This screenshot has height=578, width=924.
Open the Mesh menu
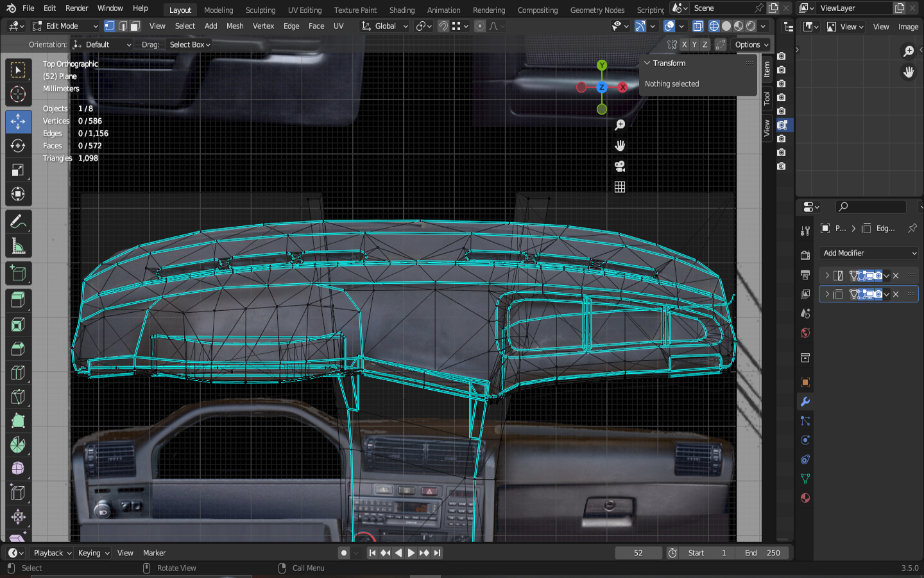[x=235, y=26]
